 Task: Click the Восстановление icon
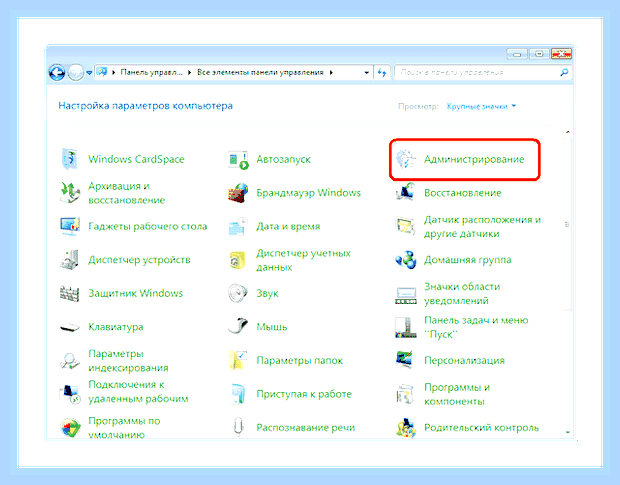click(x=406, y=192)
